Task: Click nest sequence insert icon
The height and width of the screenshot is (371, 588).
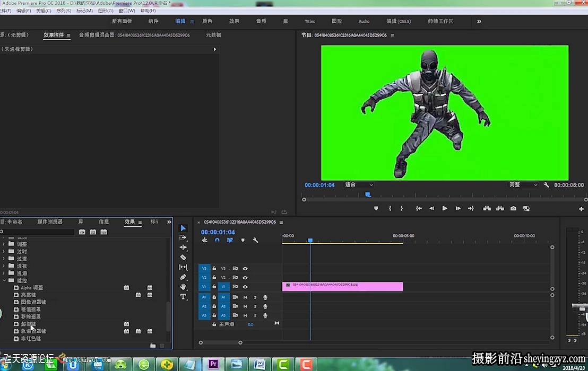Action: click(204, 240)
